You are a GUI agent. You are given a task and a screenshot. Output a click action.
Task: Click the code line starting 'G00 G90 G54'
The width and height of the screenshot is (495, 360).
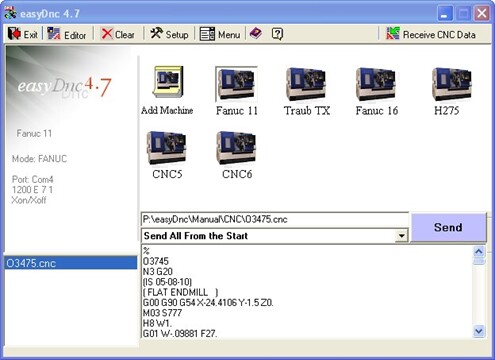(208, 302)
